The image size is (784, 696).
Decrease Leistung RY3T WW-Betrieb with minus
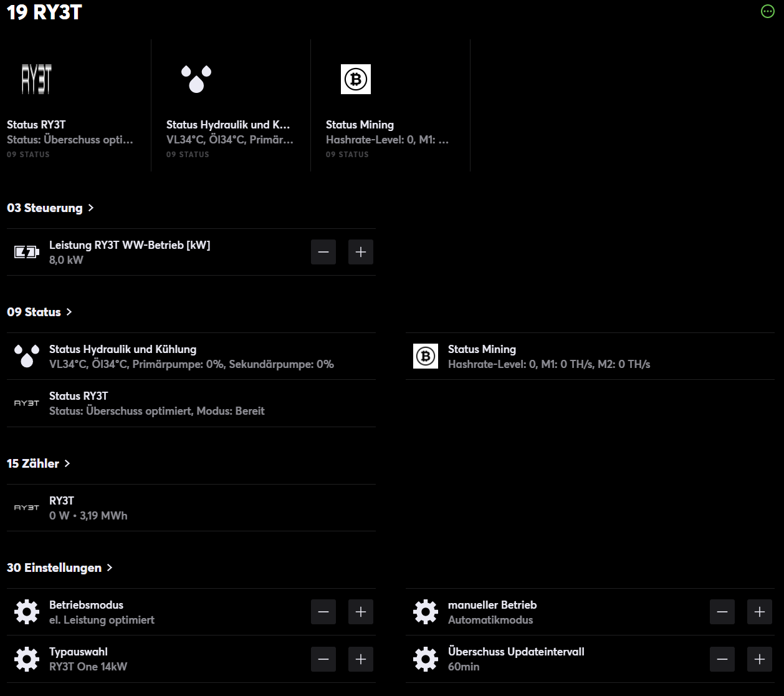[x=323, y=252]
